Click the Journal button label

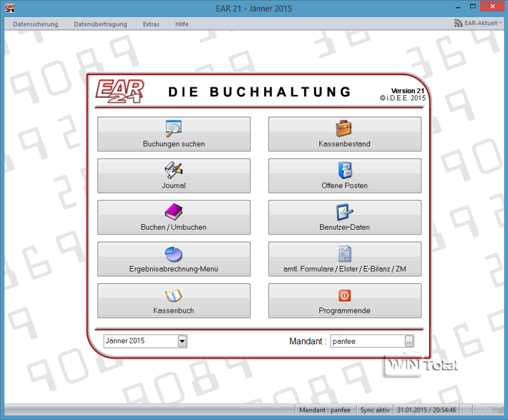click(x=174, y=185)
